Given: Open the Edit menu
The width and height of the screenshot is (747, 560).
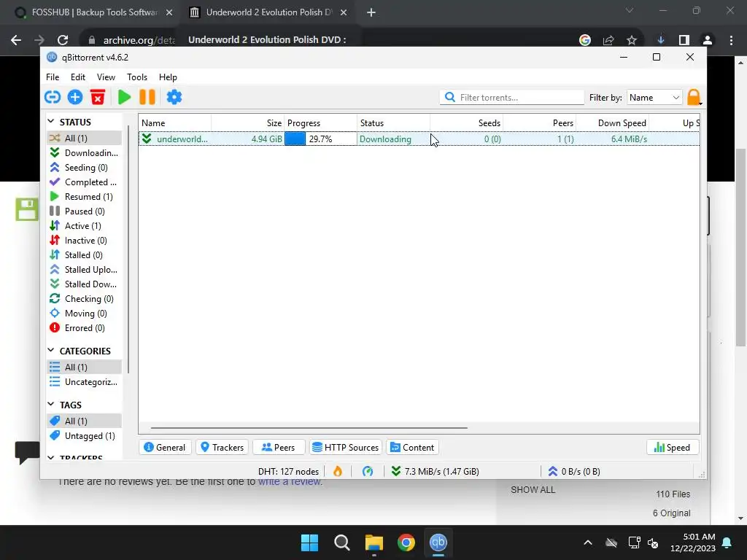Looking at the screenshot, I should pos(77,77).
